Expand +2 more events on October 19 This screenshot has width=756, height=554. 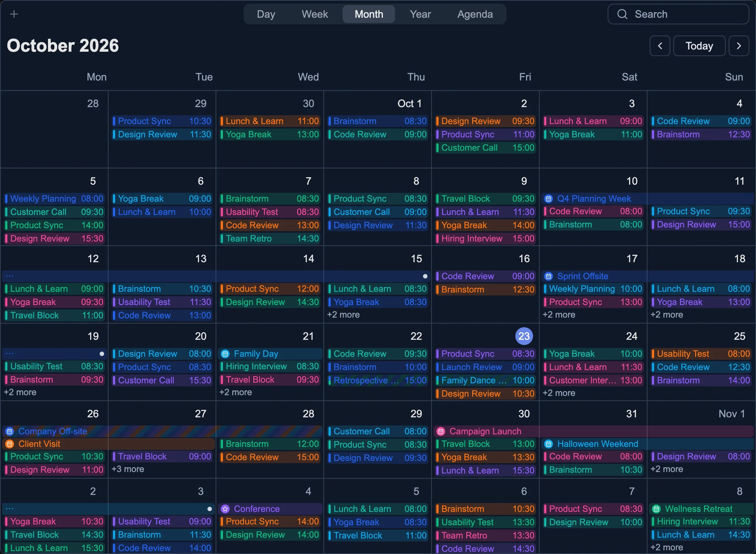[x=20, y=392]
